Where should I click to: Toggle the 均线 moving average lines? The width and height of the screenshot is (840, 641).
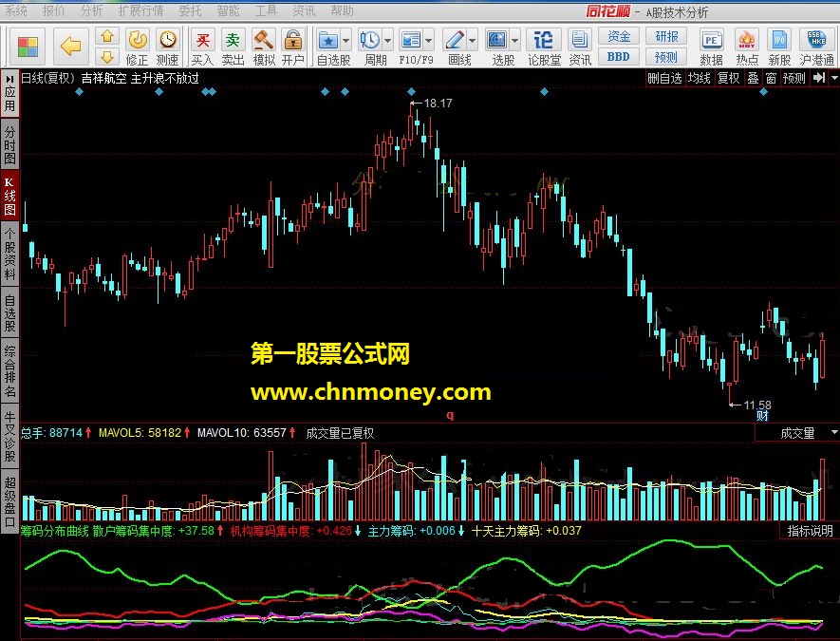pos(700,78)
